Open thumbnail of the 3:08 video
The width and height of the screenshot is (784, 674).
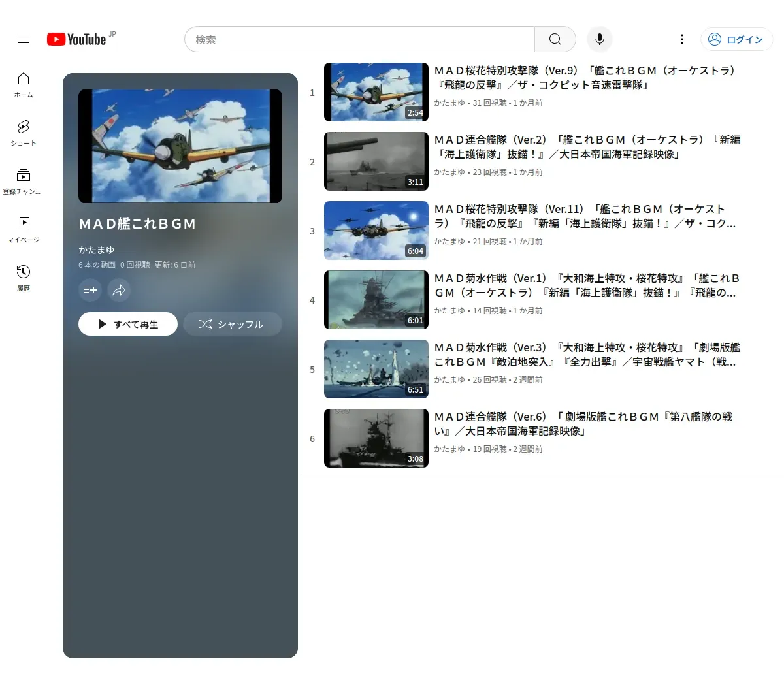pos(376,438)
